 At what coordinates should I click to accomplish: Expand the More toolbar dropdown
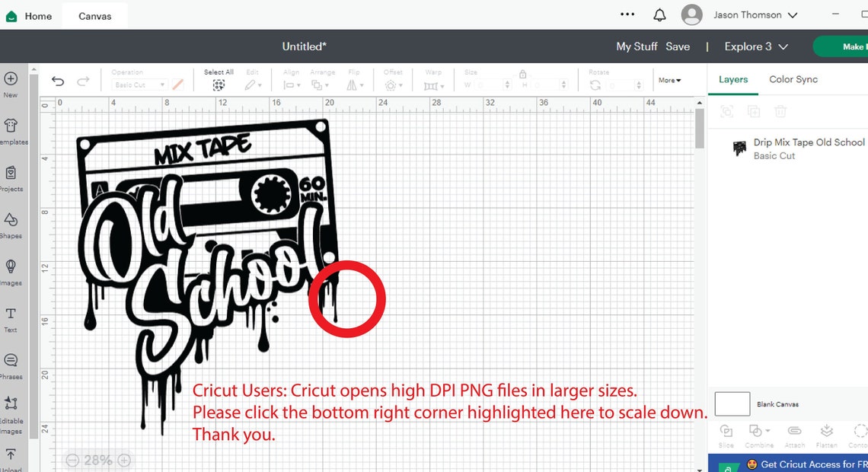(x=669, y=80)
